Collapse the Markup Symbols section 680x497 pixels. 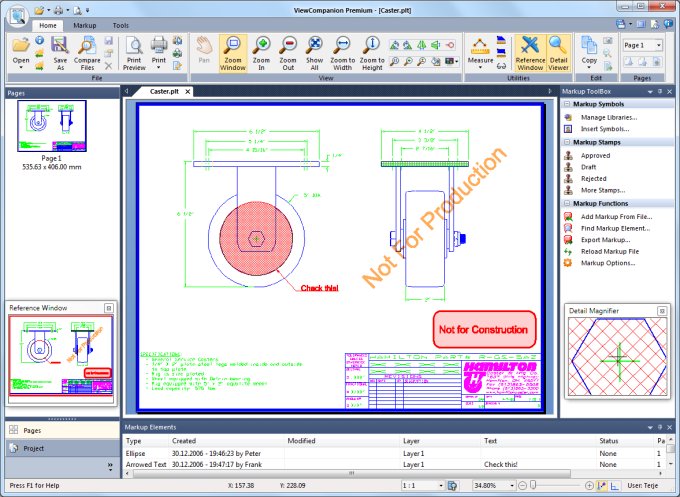(567, 104)
